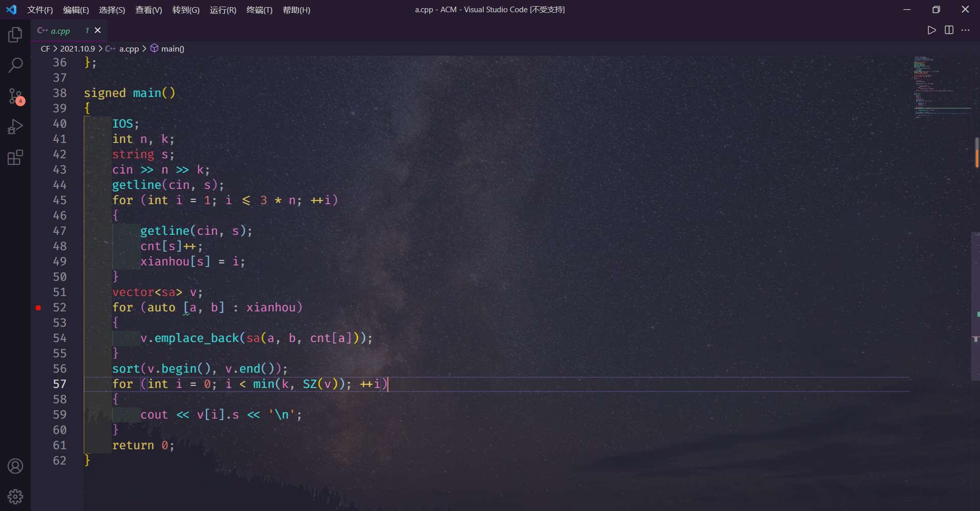Click the minimap code overview

942,87
